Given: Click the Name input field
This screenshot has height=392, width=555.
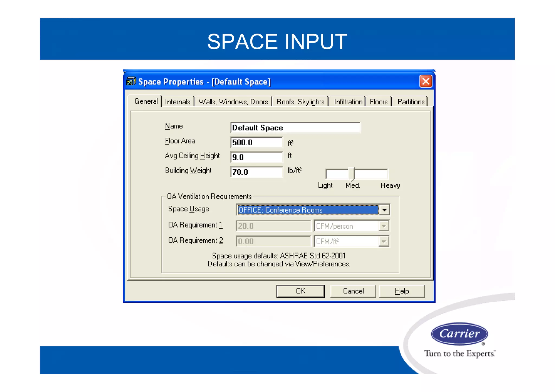Looking at the screenshot, I should point(295,128).
